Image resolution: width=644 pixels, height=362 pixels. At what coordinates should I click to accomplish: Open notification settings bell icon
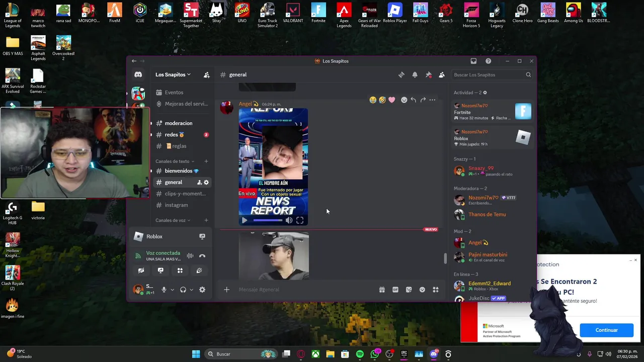click(415, 74)
